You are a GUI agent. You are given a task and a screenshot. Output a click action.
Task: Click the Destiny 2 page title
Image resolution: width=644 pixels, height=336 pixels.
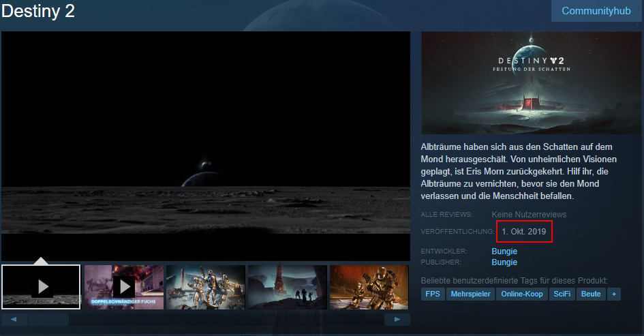point(38,11)
